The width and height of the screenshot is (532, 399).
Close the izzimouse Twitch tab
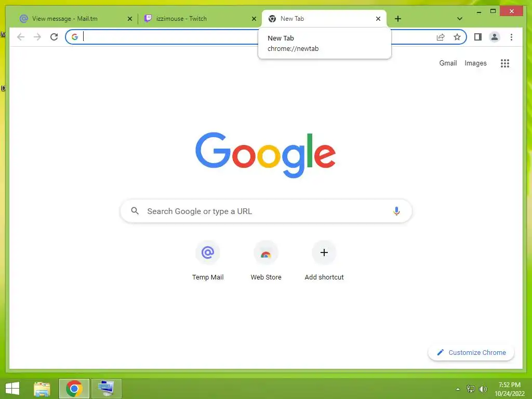254,19
